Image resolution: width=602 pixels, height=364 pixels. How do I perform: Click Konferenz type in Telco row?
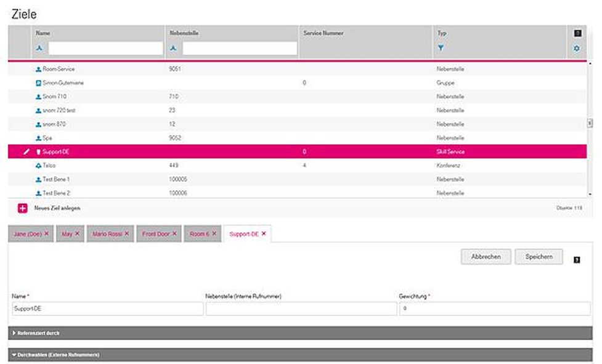pos(449,166)
